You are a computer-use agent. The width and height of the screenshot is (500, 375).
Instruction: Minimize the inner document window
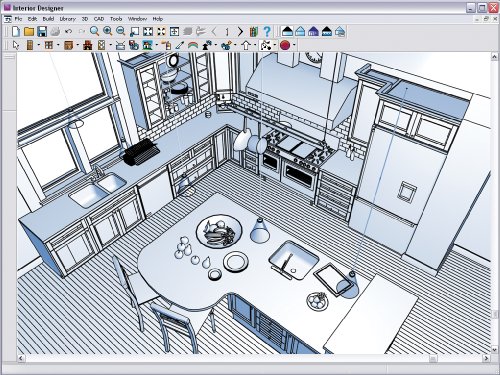tap(477, 19)
